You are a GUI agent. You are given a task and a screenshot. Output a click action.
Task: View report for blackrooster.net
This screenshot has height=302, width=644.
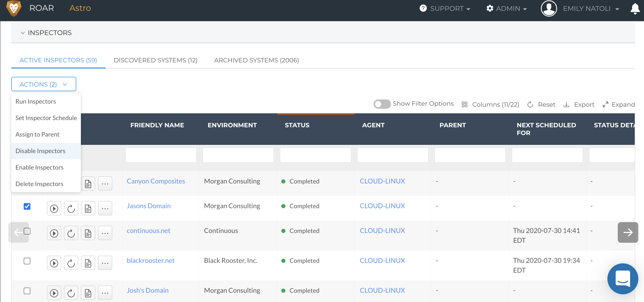click(88, 263)
